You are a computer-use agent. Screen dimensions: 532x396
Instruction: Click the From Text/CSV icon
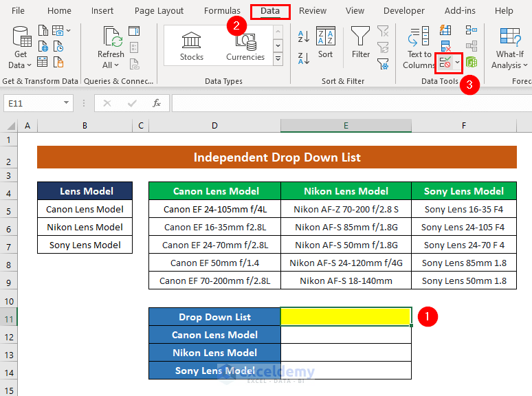click(43, 30)
